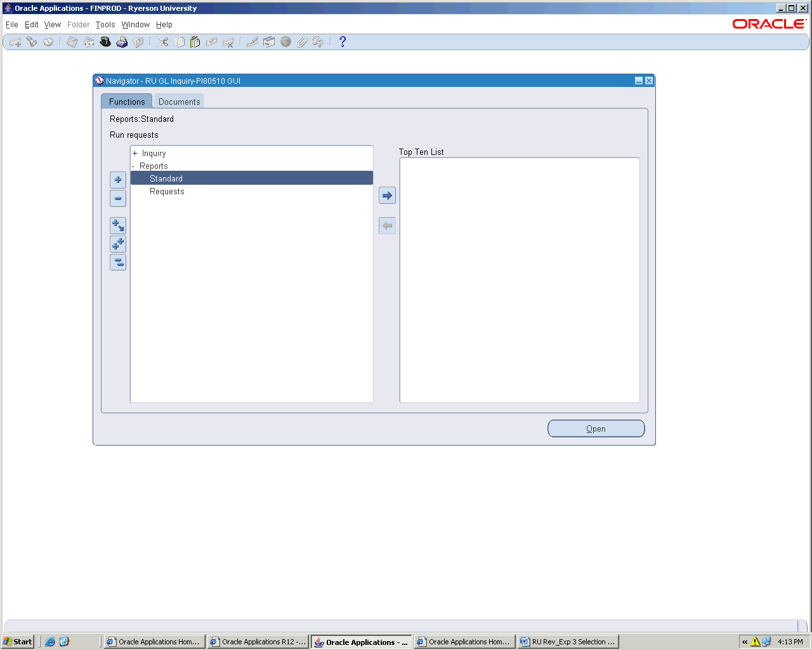Click the Attachments paperclip icon
Screen dimensions: 812x650
pyautogui.click(x=302, y=42)
